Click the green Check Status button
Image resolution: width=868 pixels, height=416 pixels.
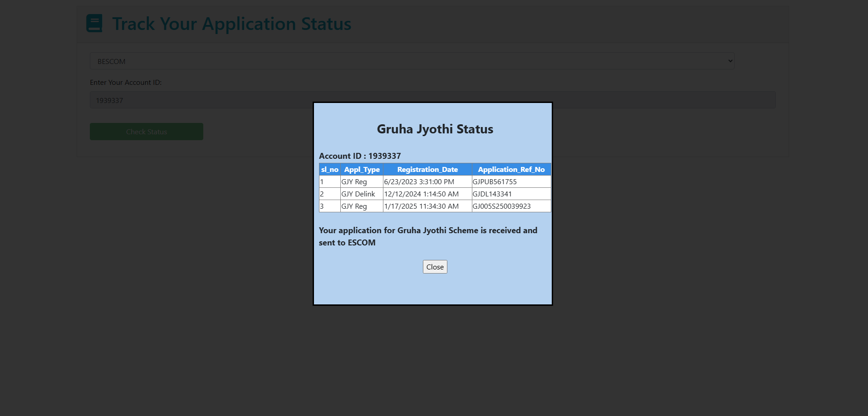click(147, 132)
